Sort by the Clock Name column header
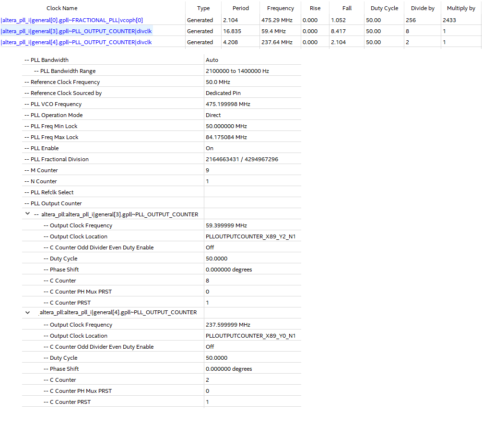 pyautogui.click(x=61, y=8)
